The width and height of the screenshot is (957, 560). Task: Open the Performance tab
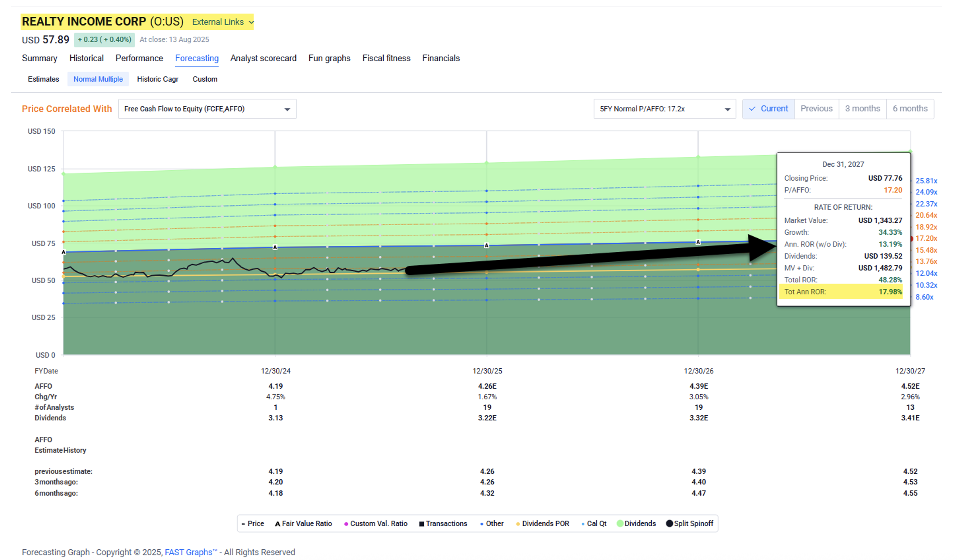tap(139, 58)
